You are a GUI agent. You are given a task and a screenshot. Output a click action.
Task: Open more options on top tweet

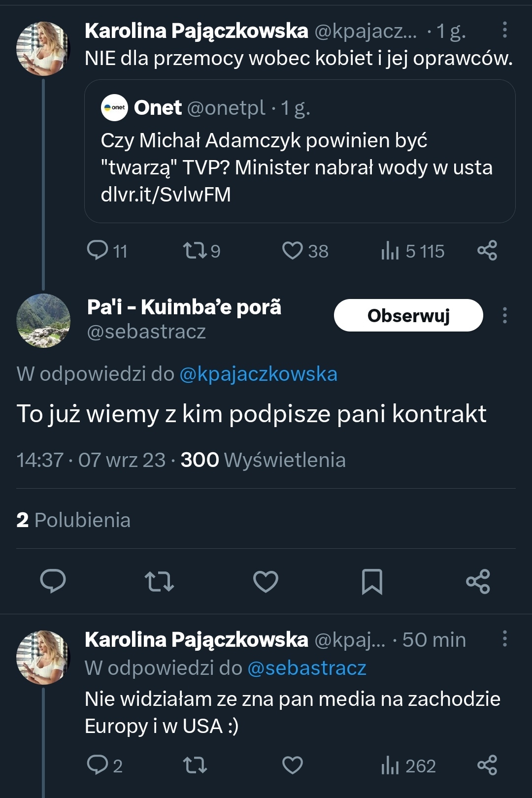pos(504,30)
